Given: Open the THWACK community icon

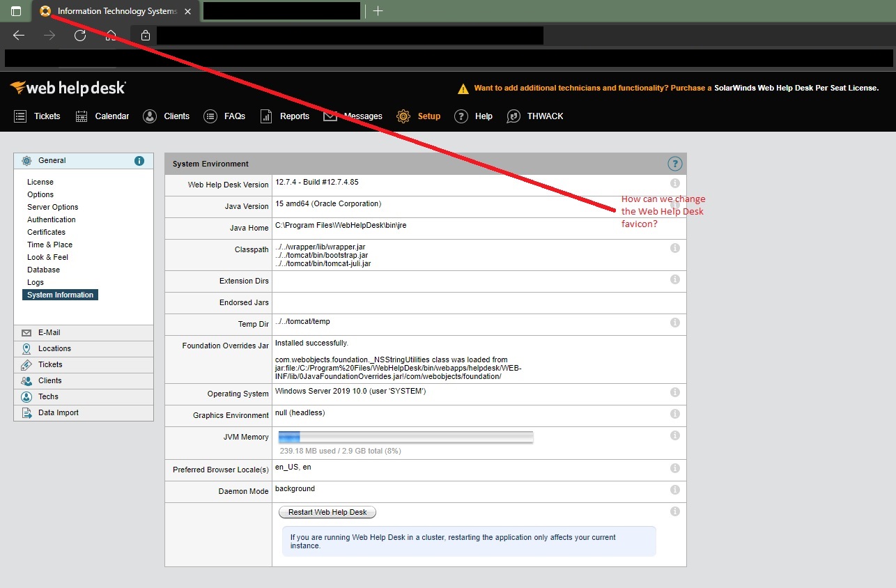Looking at the screenshot, I should pos(513,116).
